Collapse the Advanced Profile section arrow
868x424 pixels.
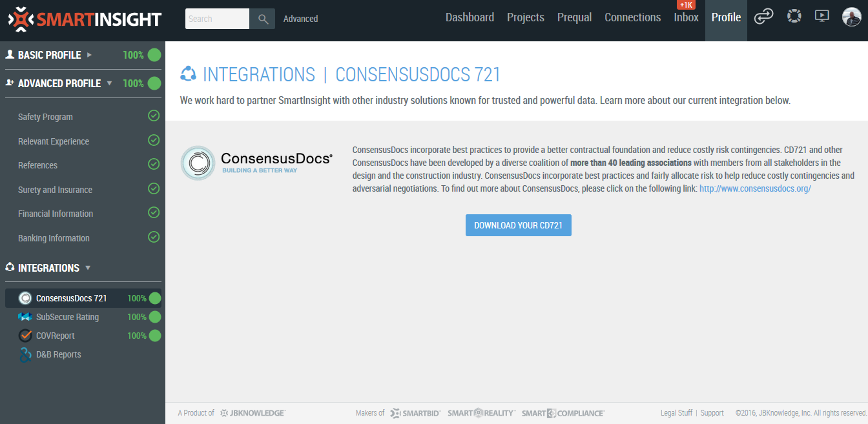click(x=109, y=83)
